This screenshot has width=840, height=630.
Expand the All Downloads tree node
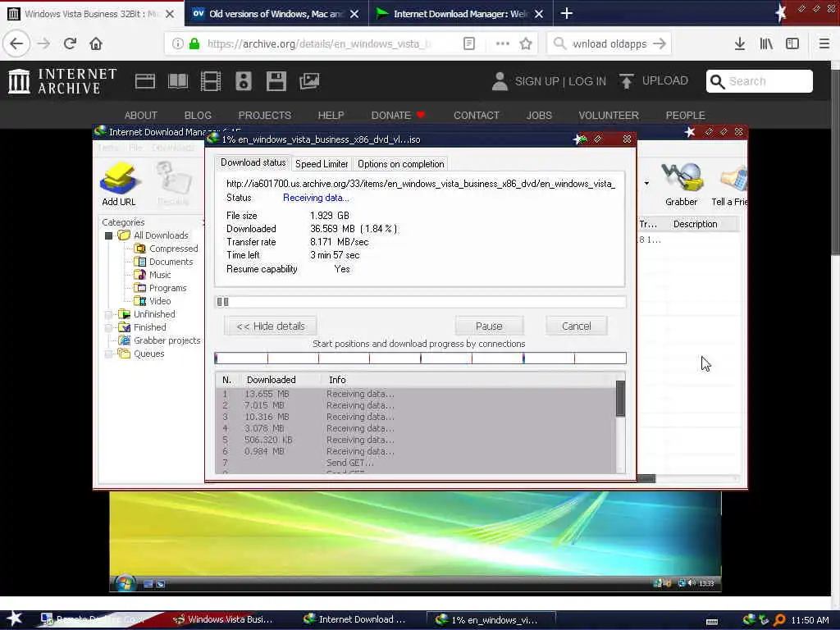109,235
